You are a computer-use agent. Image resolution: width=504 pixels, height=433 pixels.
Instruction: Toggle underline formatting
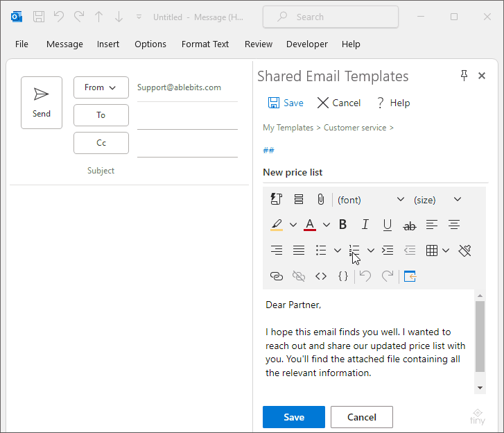point(388,225)
